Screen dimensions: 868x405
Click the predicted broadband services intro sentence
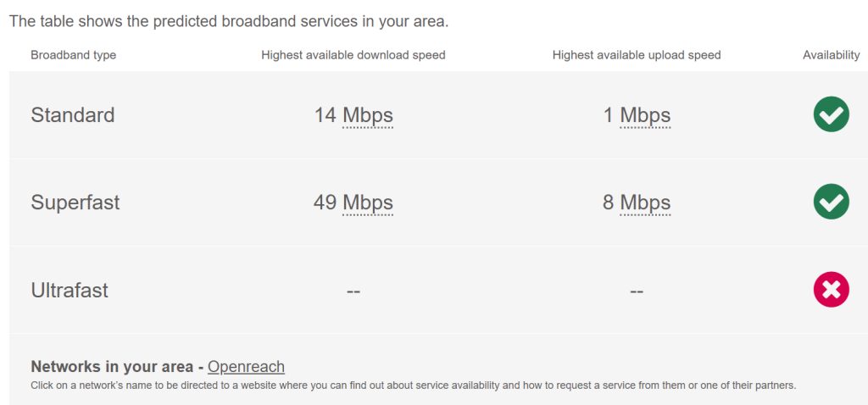tap(229, 21)
